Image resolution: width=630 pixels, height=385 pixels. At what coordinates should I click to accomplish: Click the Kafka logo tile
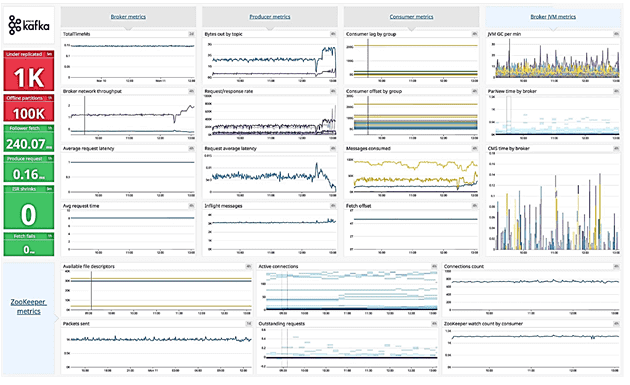(29, 25)
